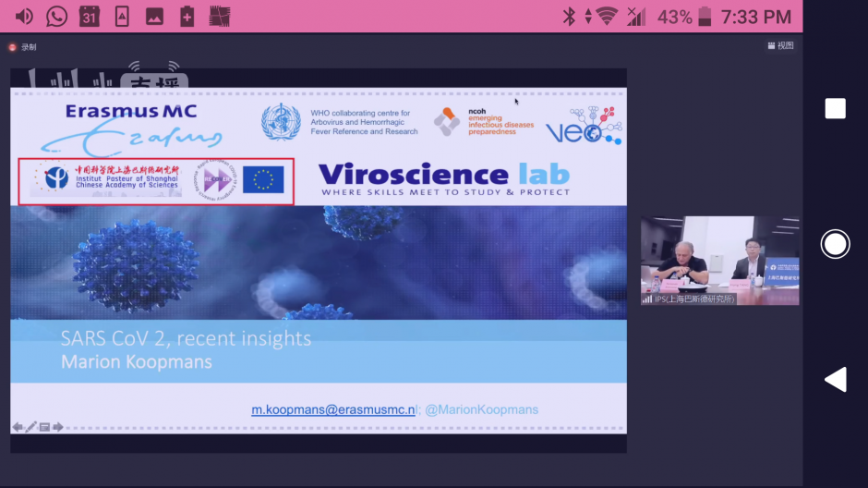Image resolution: width=868 pixels, height=488 pixels.
Task: Select the IPS participant video thumbnail
Action: [719, 261]
